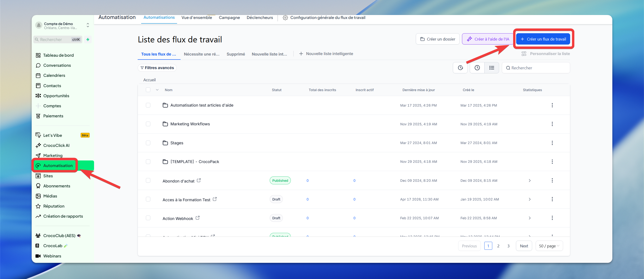The height and width of the screenshot is (279, 644).
Task: Jump to page 2 of results
Action: (x=498, y=246)
